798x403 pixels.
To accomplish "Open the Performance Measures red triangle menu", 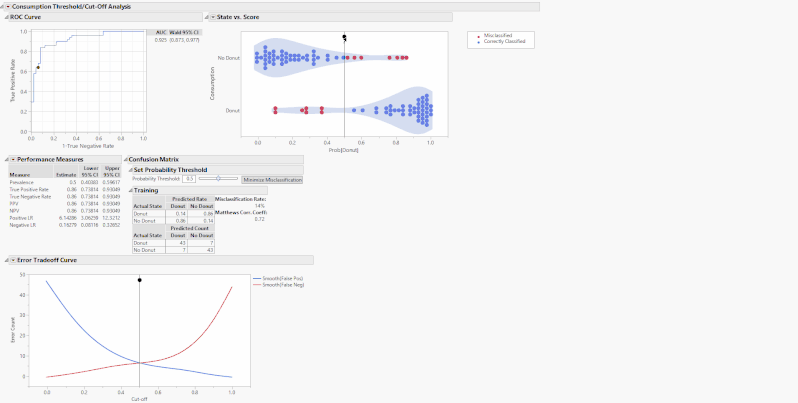I will [x=14, y=159].
